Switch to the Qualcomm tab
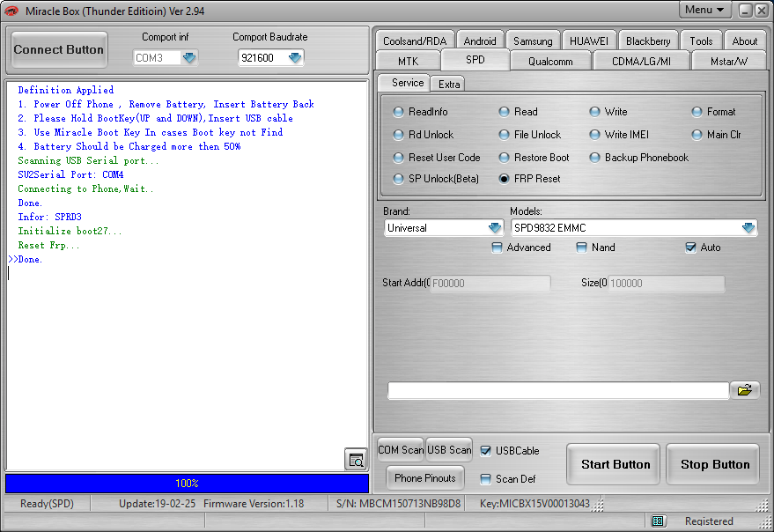Viewport: 774px width, 532px height. pos(550,62)
